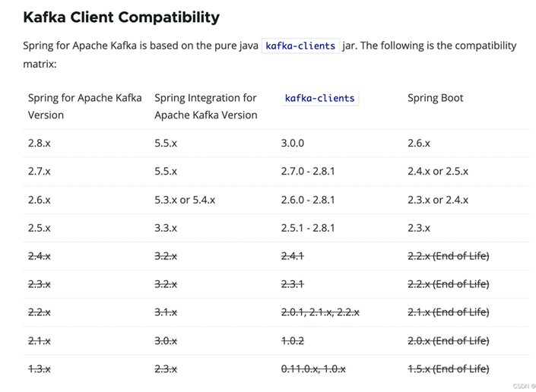The image size is (536, 392).
Task: Click the "5.3.x or 5.4.x" integration cell
Action: pos(185,199)
